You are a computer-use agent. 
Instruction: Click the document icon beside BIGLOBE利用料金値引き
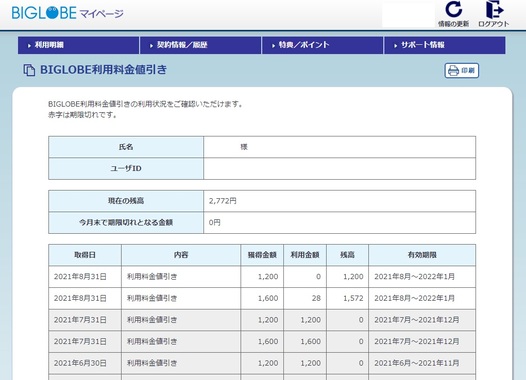pyautogui.click(x=29, y=70)
